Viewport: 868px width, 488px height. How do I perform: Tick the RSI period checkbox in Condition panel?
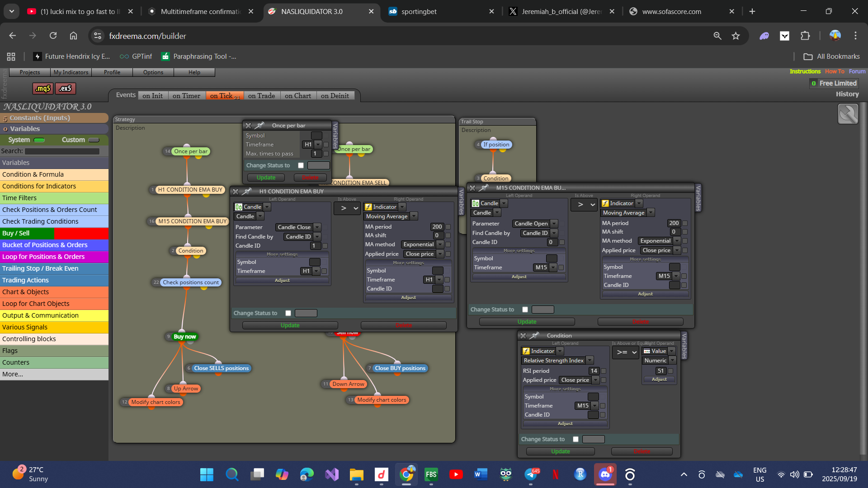coord(604,371)
